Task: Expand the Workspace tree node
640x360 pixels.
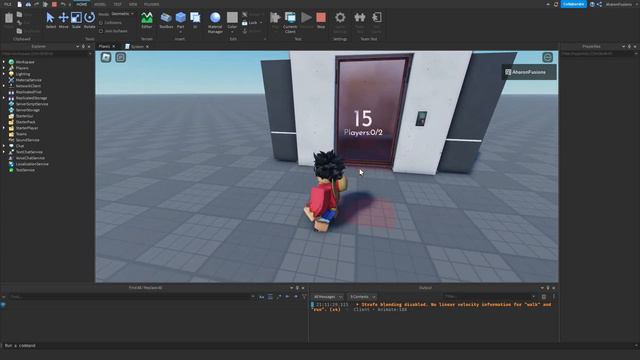Action: 4,62
